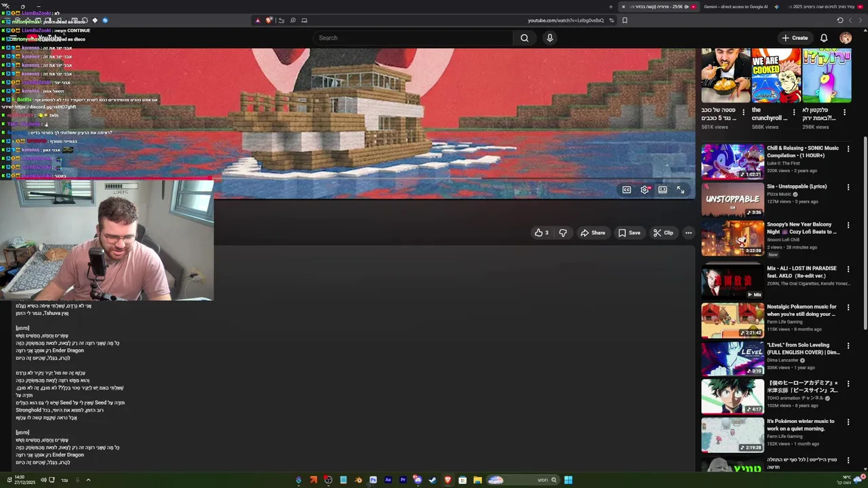Open Sia - Unstoppable (Lyrics) video

pyautogui.click(x=732, y=199)
